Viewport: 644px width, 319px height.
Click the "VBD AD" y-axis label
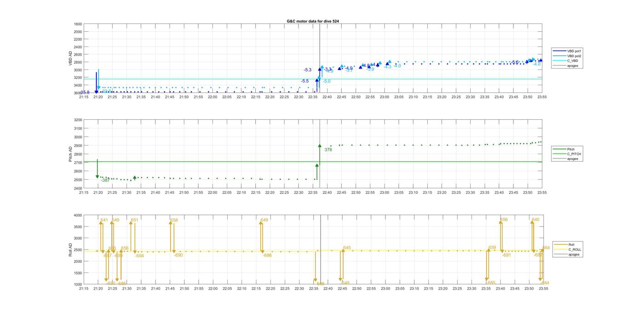(x=70, y=58)
